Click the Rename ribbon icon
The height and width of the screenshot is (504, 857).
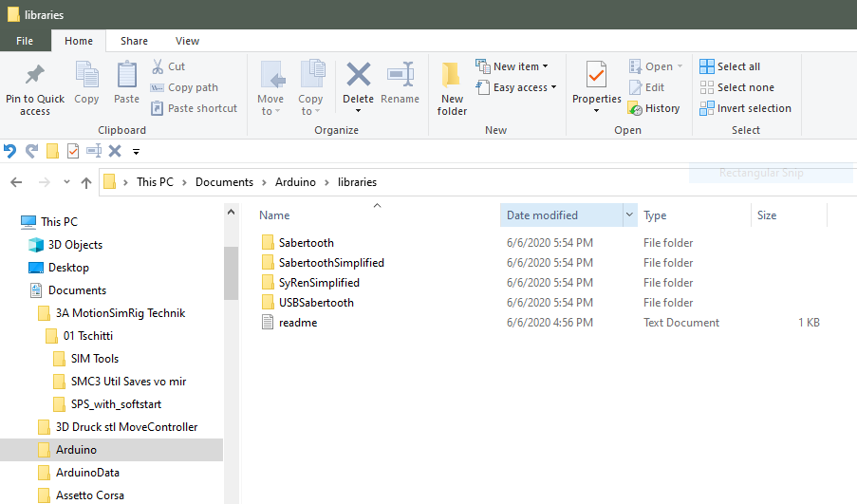point(401,74)
